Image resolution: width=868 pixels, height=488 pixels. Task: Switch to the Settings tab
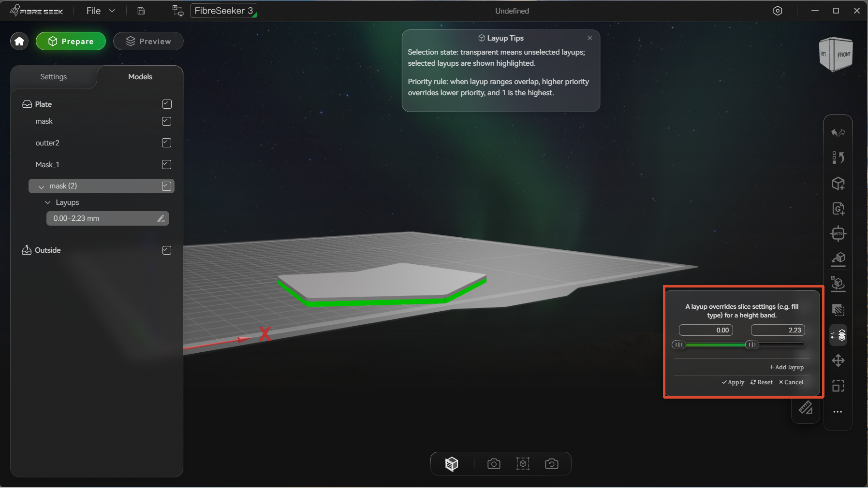coord(54,77)
